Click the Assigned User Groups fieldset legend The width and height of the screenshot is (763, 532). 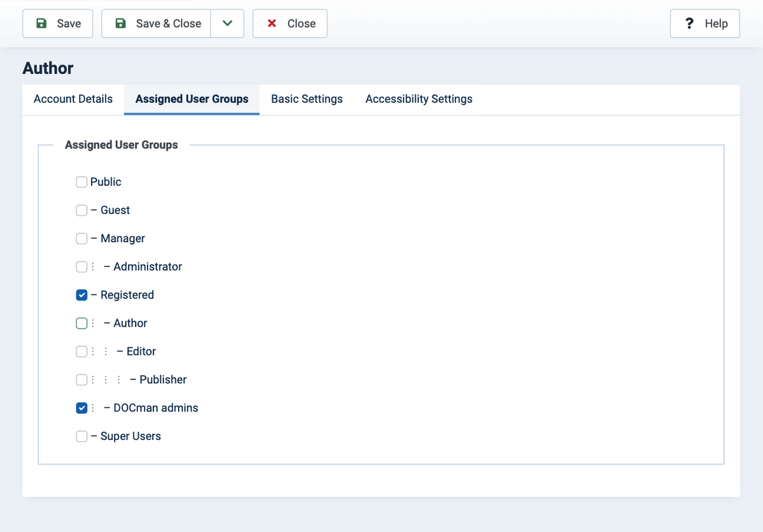(x=121, y=145)
